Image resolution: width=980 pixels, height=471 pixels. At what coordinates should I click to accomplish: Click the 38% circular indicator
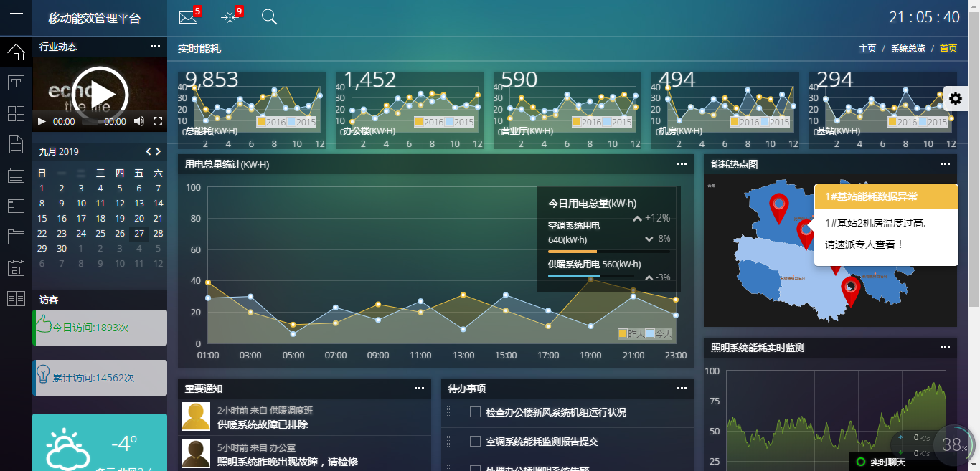[x=953, y=445]
